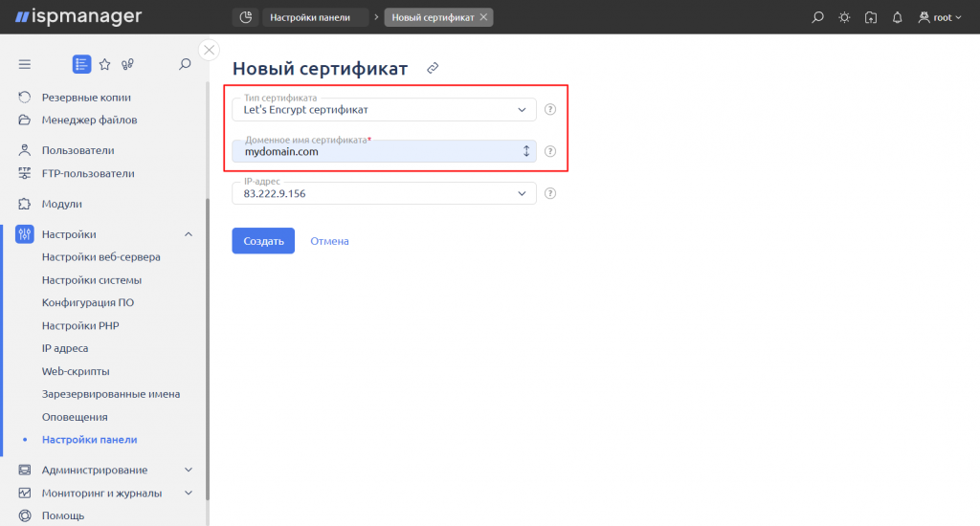Screen dimensions: 980x526
Task: Click help icon next to IP-адрес field
Action: click(x=550, y=193)
